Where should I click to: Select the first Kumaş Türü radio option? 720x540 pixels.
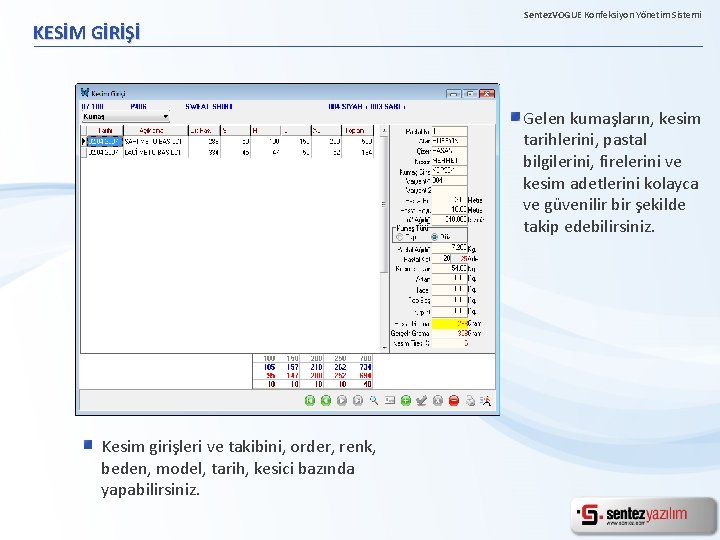tap(399, 237)
